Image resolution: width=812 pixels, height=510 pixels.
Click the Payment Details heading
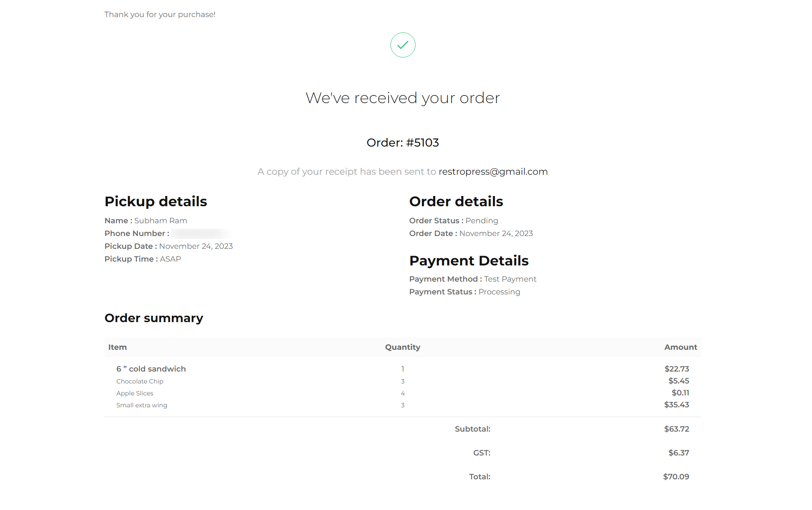pos(468,261)
